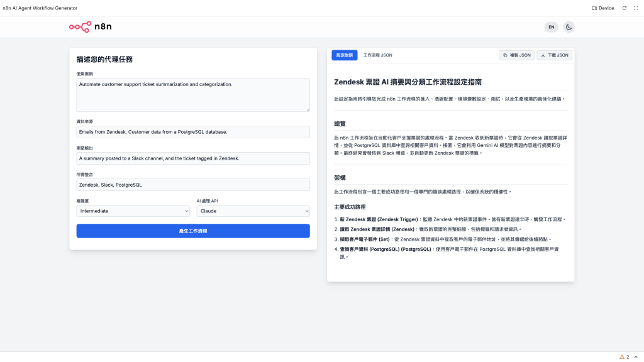
Task: Select the 設定說明 tab
Action: 344,55
